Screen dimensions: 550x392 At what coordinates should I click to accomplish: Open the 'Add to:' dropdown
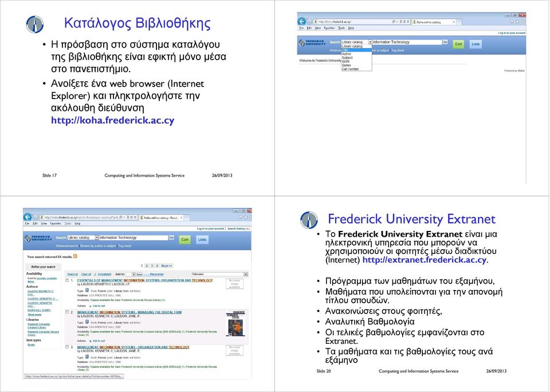point(131,275)
